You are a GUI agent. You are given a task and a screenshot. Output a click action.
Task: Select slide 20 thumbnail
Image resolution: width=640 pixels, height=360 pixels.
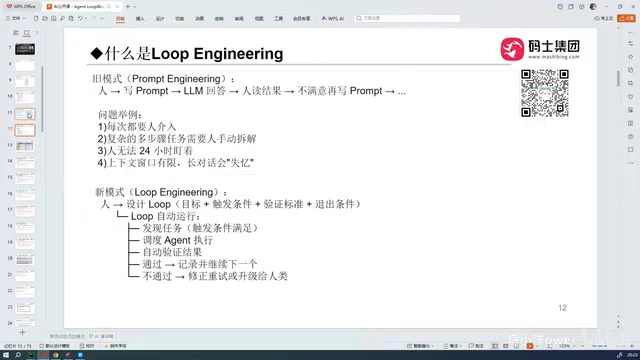(x=25, y=260)
